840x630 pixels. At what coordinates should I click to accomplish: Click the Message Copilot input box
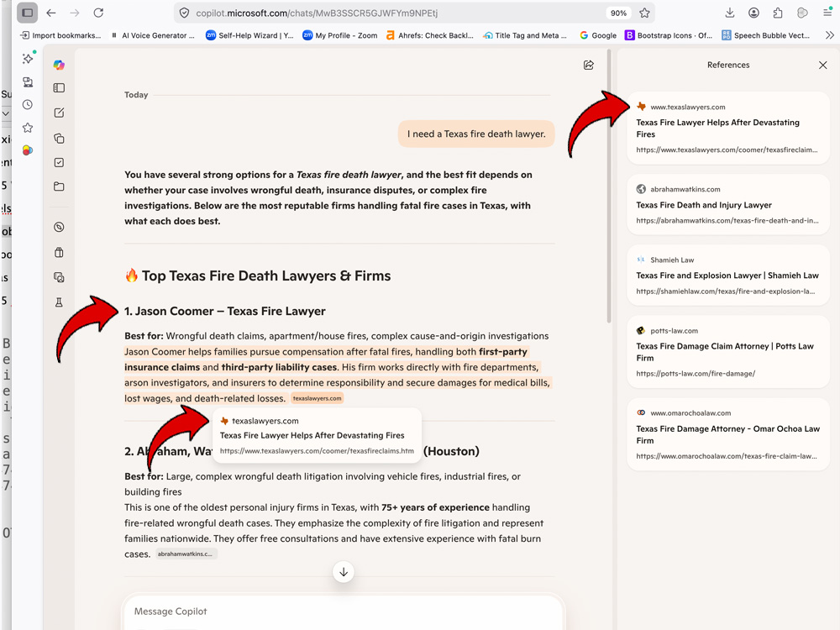coord(343,612)
